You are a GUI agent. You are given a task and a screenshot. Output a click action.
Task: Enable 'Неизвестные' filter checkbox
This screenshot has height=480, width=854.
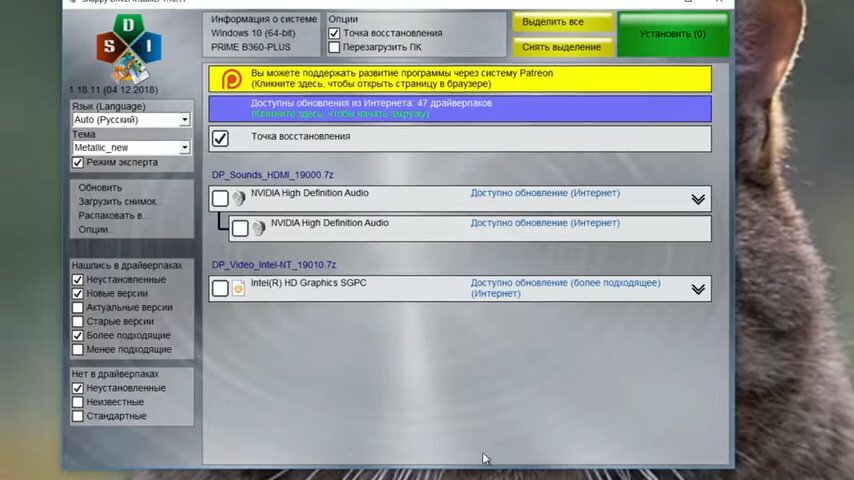point(78,402)
